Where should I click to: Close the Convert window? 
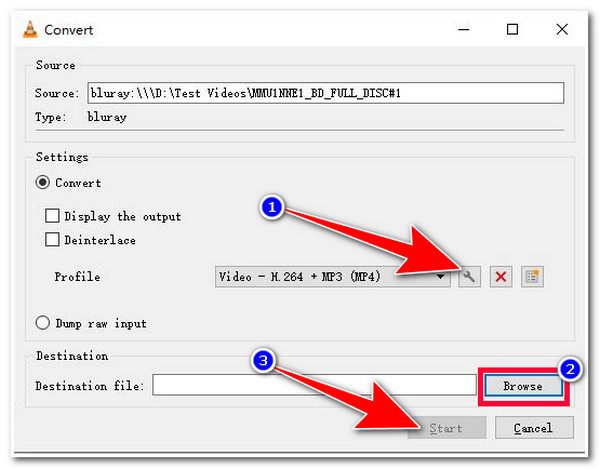[x=562, y=29]
